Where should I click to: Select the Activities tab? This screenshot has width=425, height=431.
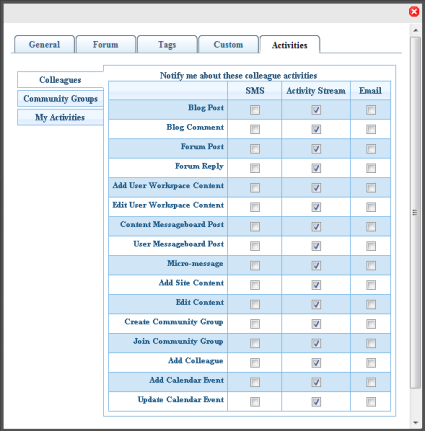[x=290, y=45]
